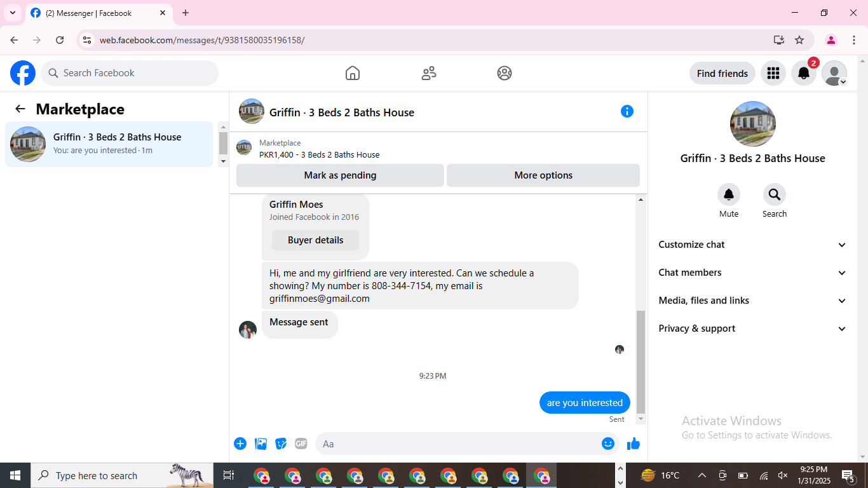Viewport: 868px width, 488px height.
Task: Open a new browser tab
Action: [x=186, y=13]
